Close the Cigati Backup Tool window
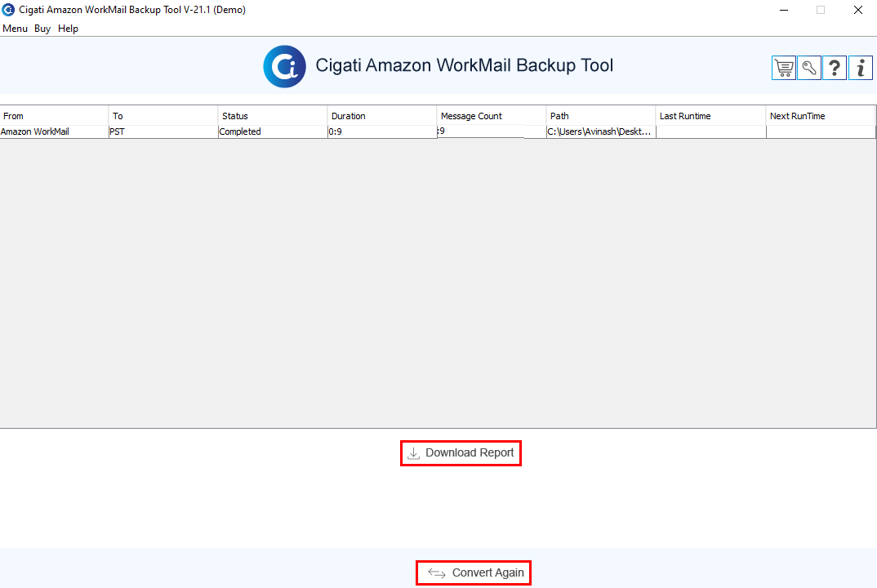The image size is (877, 588). point(858,10)
